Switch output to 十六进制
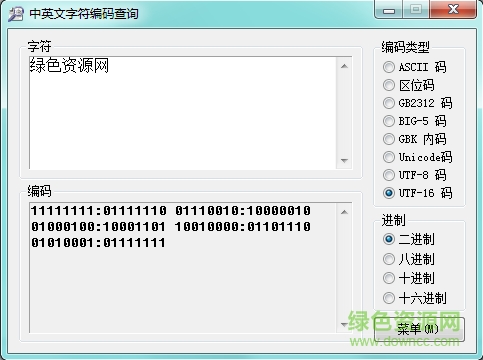 coord(414,298)
